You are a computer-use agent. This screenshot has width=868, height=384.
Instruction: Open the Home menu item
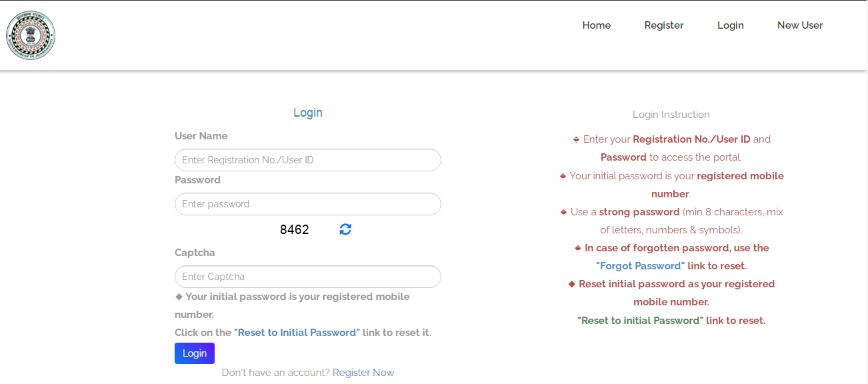click(596, 25)
